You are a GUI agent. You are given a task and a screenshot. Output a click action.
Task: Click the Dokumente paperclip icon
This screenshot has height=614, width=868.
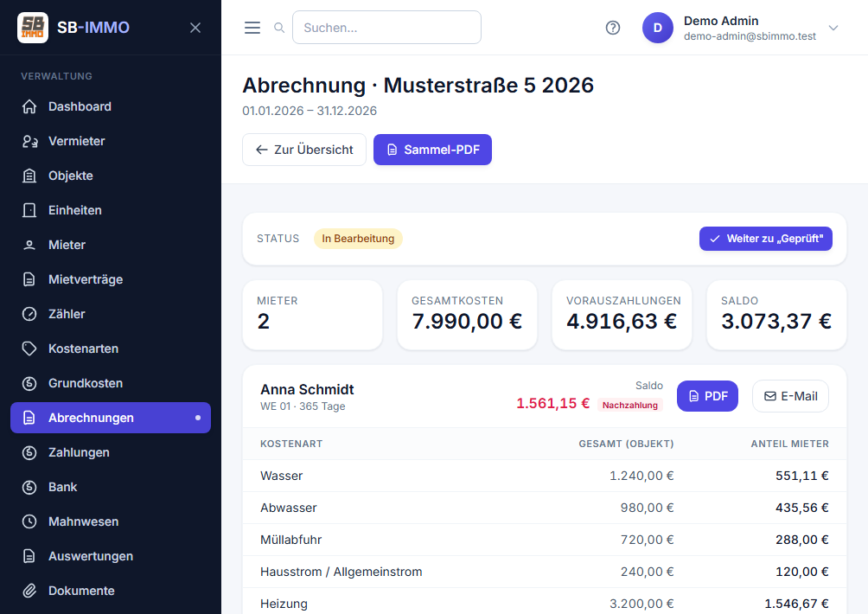point(29,591)
